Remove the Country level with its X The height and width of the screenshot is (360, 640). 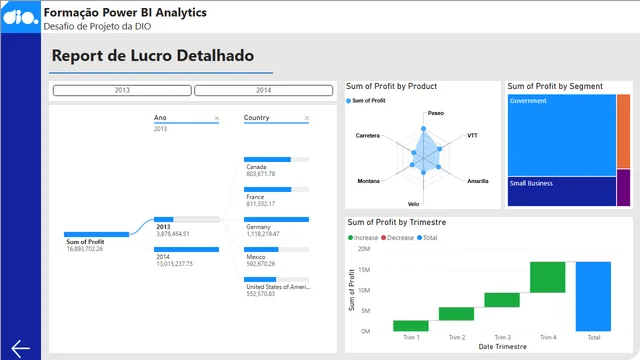(307, 118)
